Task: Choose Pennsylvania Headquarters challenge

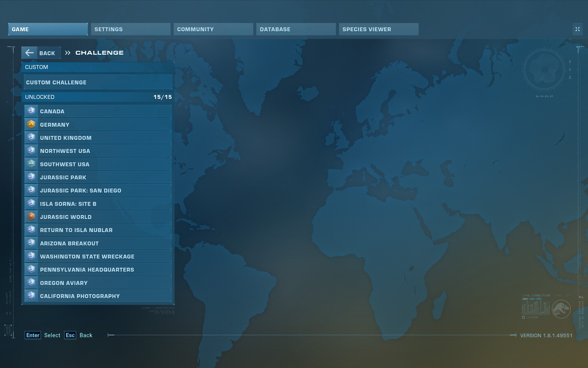Action: (98, 269)
